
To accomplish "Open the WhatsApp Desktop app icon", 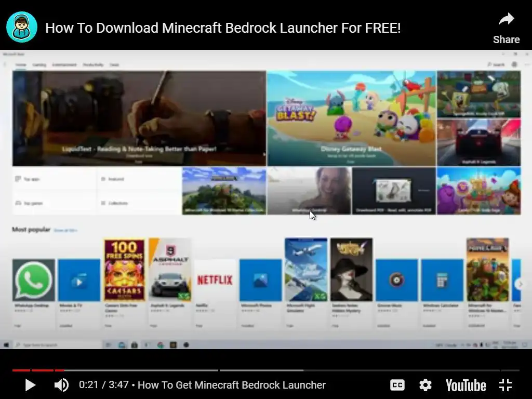I will tap(34, 280).
